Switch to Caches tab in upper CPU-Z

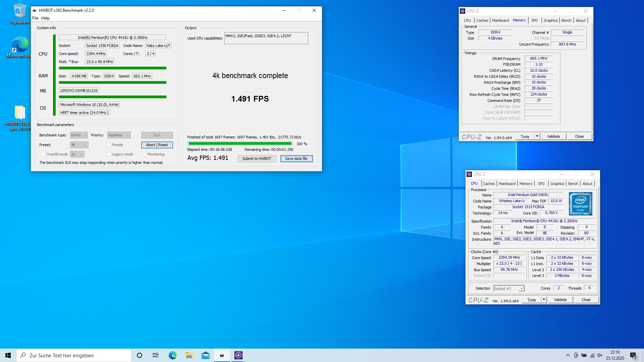pyautogui.click(x=482, y=20)
